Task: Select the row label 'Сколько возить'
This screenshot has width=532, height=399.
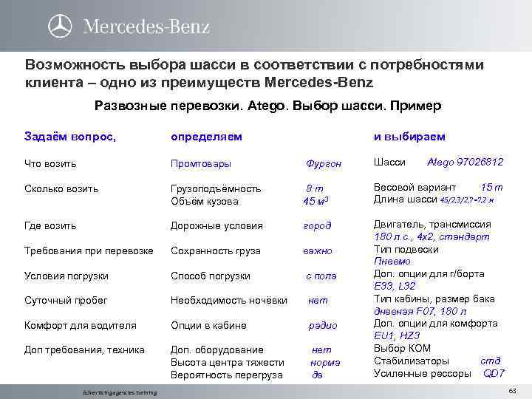Action: (x=61, y=188)
